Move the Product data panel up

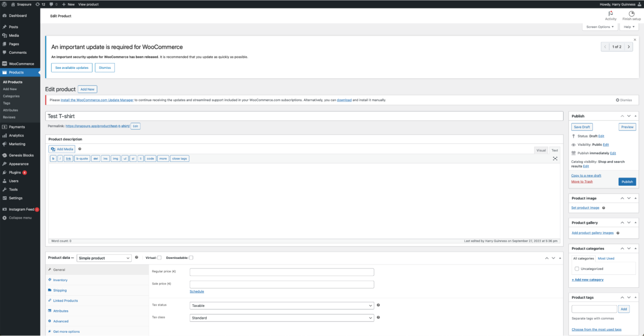(547, 258)
